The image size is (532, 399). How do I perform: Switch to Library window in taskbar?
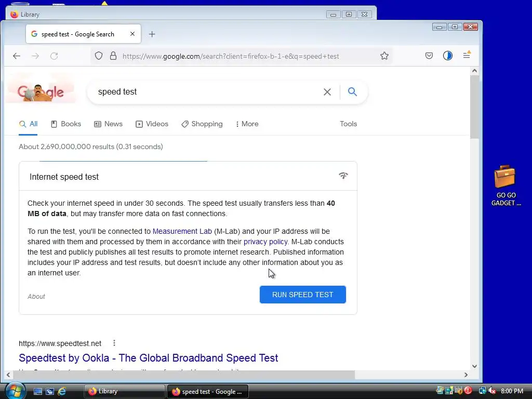124,391
